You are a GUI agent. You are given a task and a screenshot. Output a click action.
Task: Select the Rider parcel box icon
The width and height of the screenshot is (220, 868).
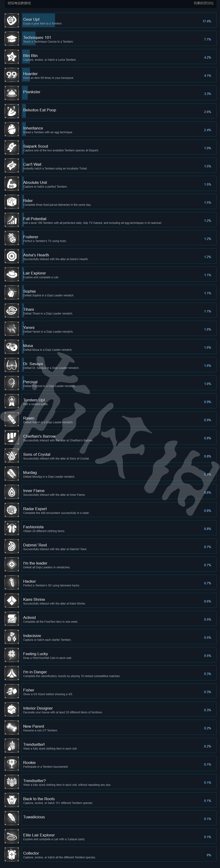pos(12,202)
